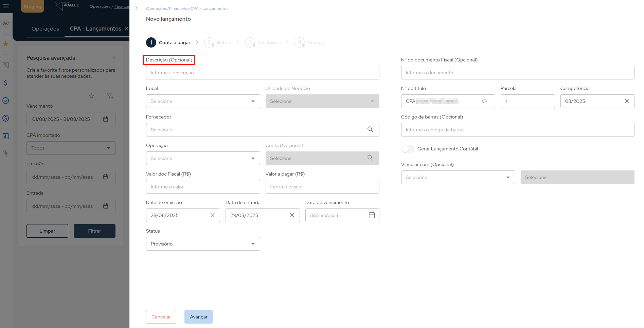Open the Status Provisório dropdown
644x328 pixels.
203,244
